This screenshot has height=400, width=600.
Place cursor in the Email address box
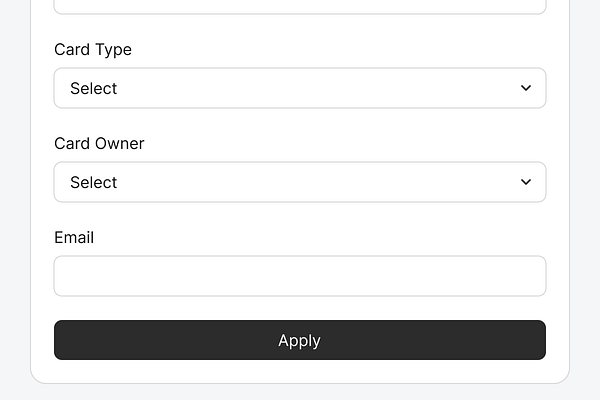click(x=299, y=276)
